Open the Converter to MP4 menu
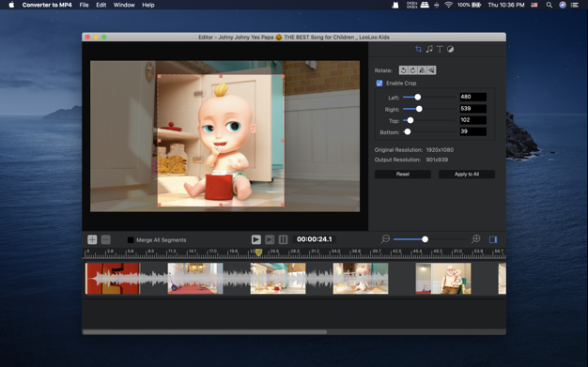The image size is (588, 367). click(47, 5)
